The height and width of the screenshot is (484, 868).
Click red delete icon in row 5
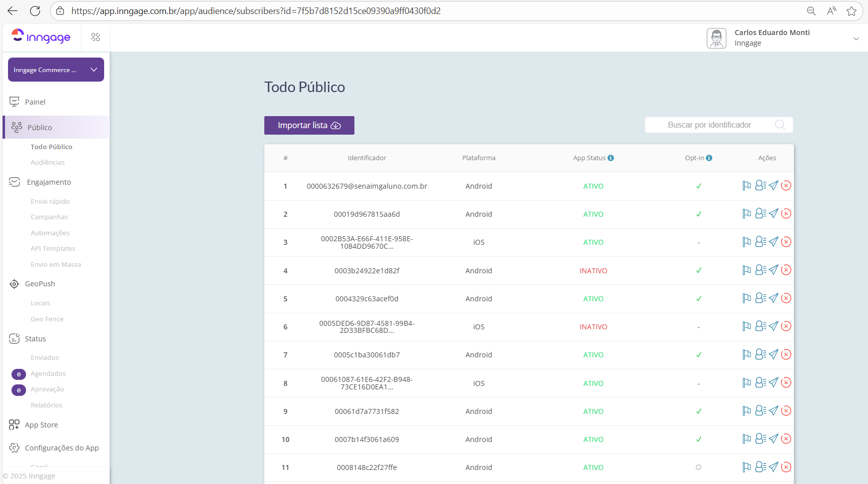click(786, 298)
